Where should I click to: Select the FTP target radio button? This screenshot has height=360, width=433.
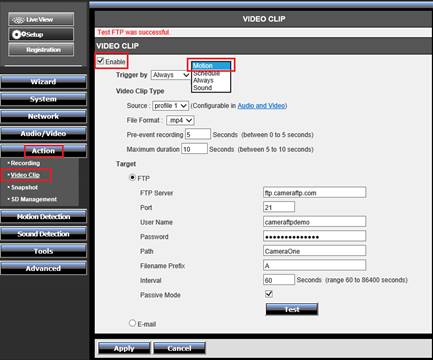132,178
